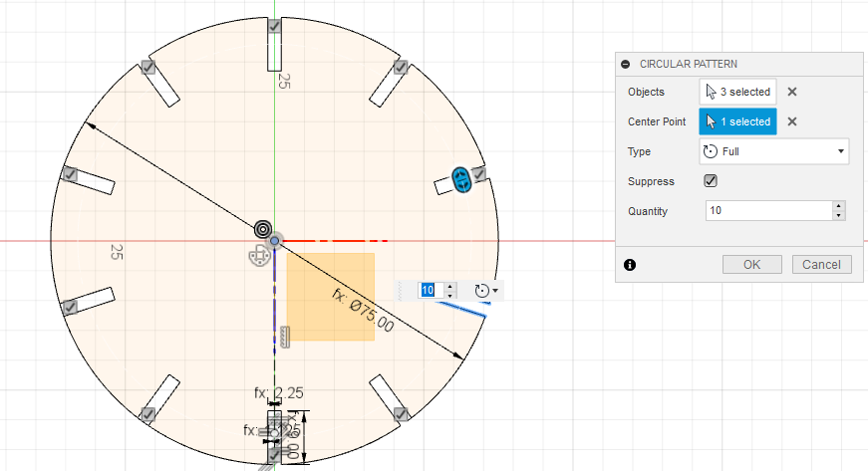
Task: Clear the Objects selection with X
Action: tap(792, 92)
